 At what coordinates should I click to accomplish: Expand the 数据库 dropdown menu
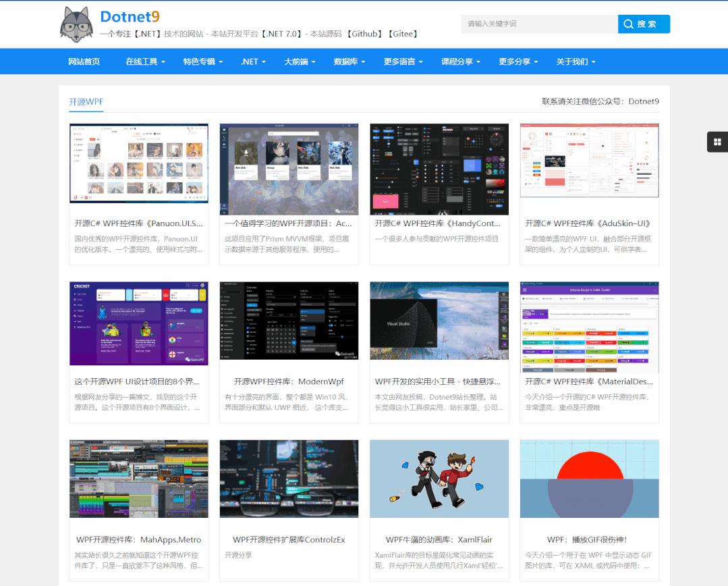point(349,61)
